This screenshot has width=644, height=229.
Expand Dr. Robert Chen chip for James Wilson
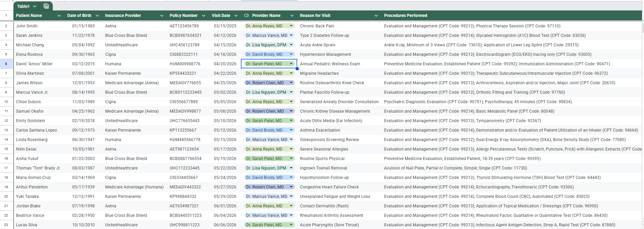[x=291, y=83]
